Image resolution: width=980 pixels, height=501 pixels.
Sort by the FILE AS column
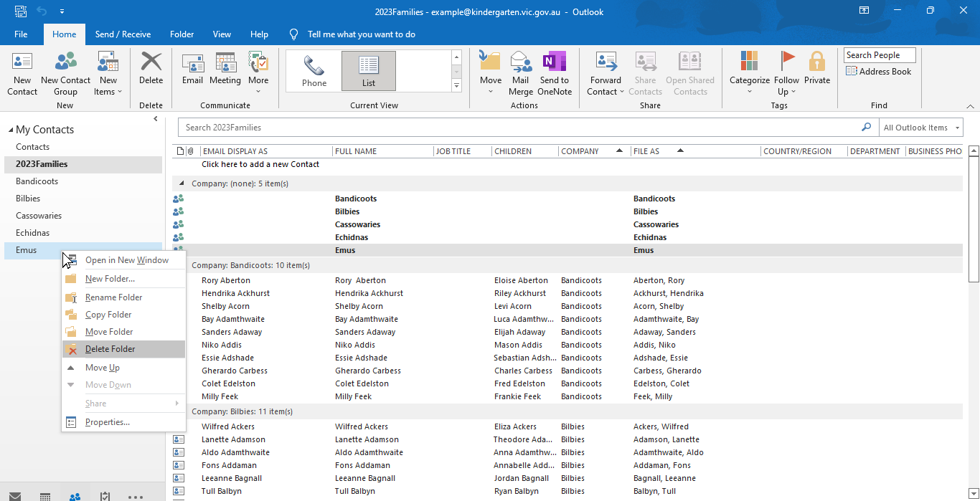(x=694, y=151)
